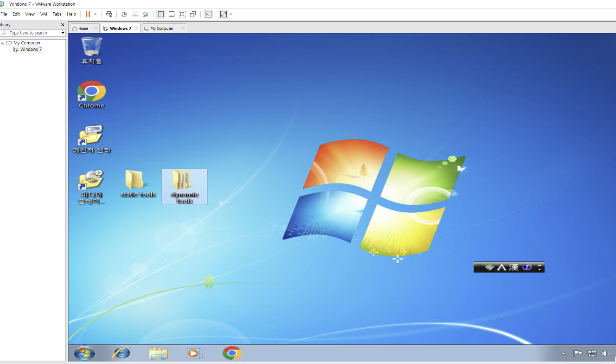
Task: Open the stretch guest dropdown arrow
Action: 231,14
